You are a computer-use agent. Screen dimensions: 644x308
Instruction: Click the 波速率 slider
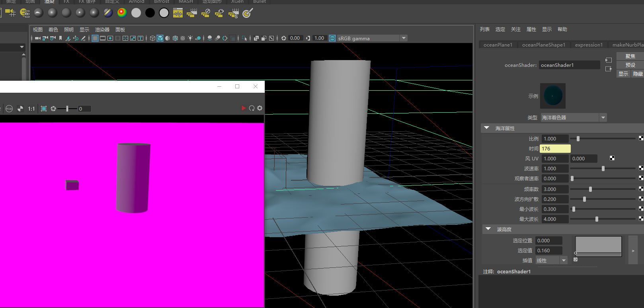click(x=603, y=169)
